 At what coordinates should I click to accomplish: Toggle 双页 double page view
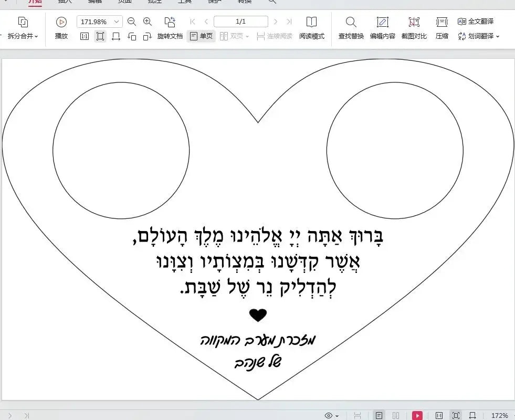tap(232, 36)
